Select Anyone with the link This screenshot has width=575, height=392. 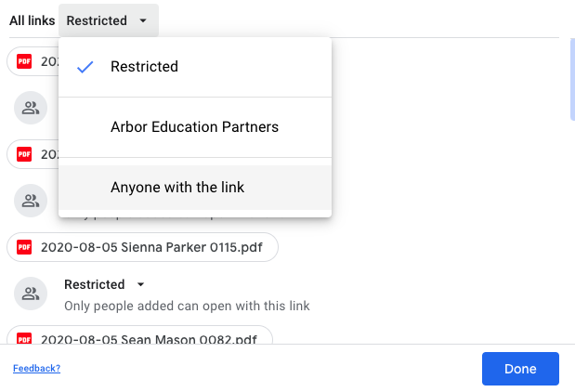click(195, 188)
